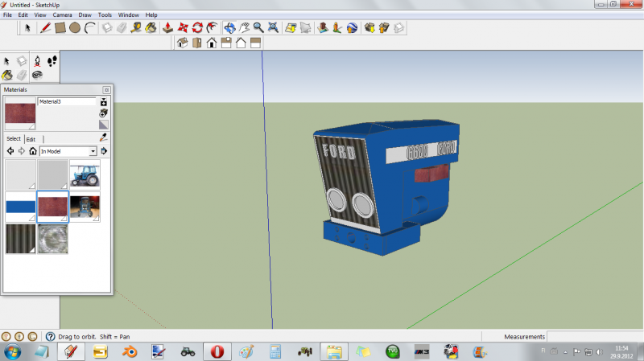Click Create Material icon
Viewport: 644px width, 361px height.
pyautogui.click(x=104, y=113)
